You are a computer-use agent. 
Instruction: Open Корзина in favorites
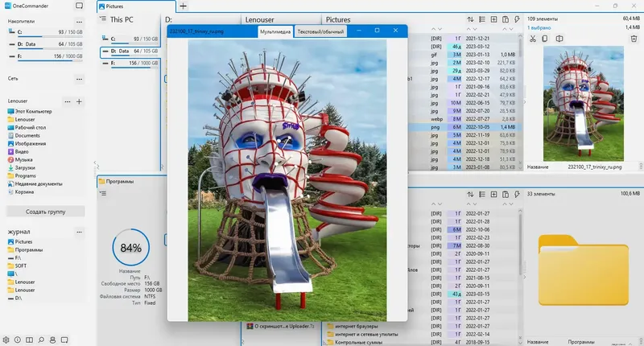(x=21, y=192)
